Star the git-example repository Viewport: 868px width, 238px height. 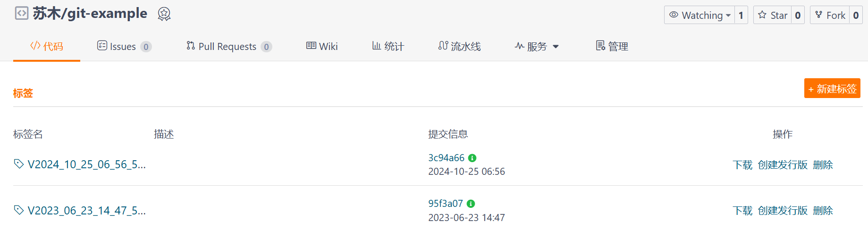[773, 15]
